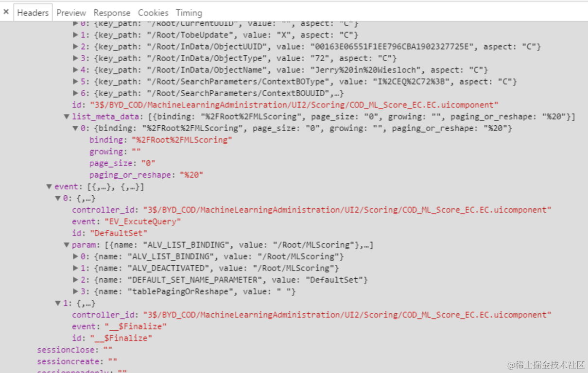Expand param 1 ALV_DEACTIVATED entry
The height and width of the screenshot is (373, 588).
(x=75, y=268)
